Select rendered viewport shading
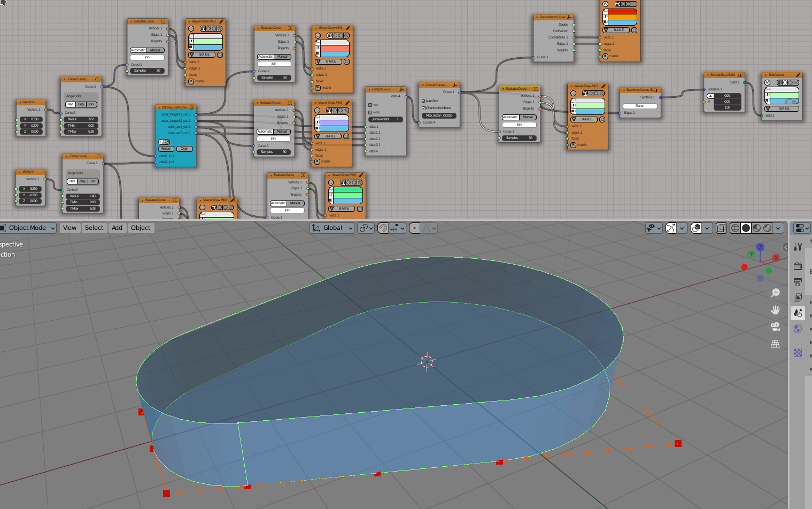The width and height of the screenshot is (812, 509). click(768, 228)
